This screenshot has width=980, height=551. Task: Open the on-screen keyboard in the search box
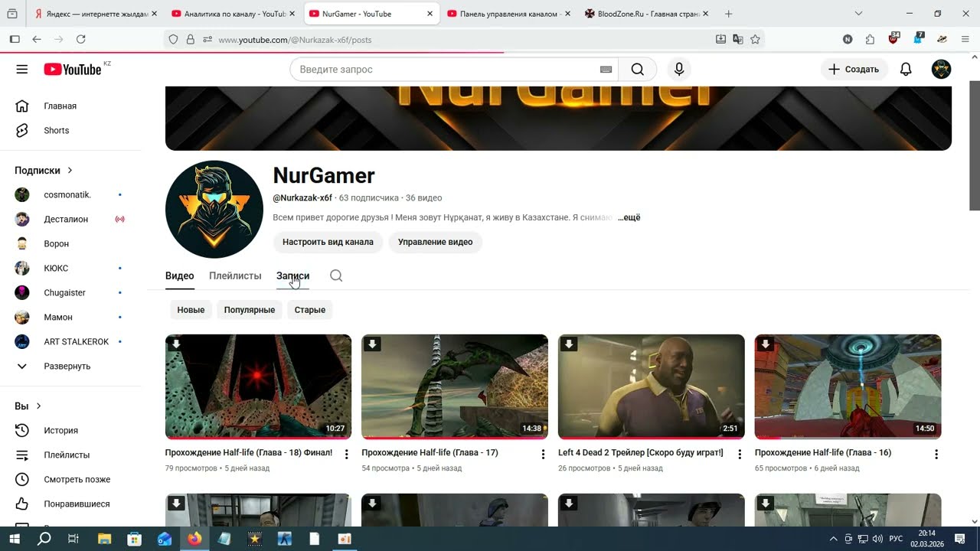tap(606, 70)
